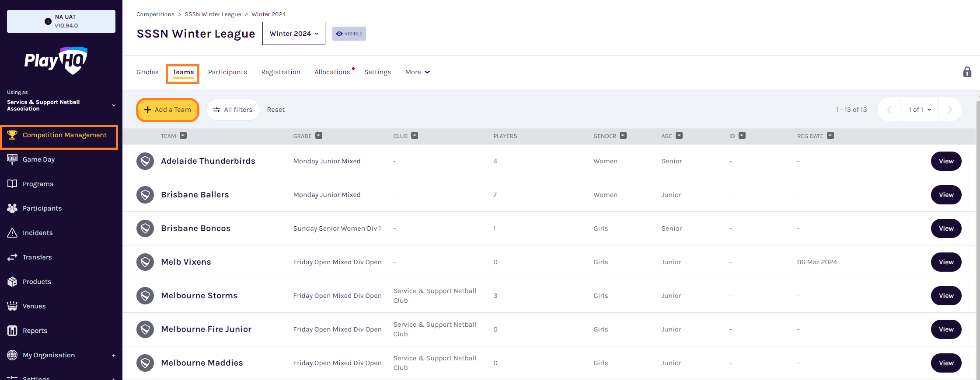Image resolution: width=980 pixels, height=380 pixels.
Task: Click the Adelaide Thunderbirds team shield logo
Action: point(145,161)
